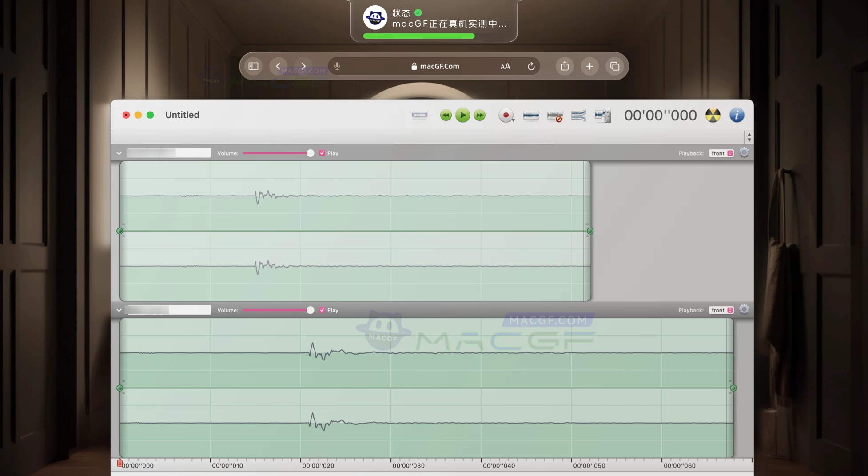Click the burn disc icon
868x476 pixels.
(713, 115)
